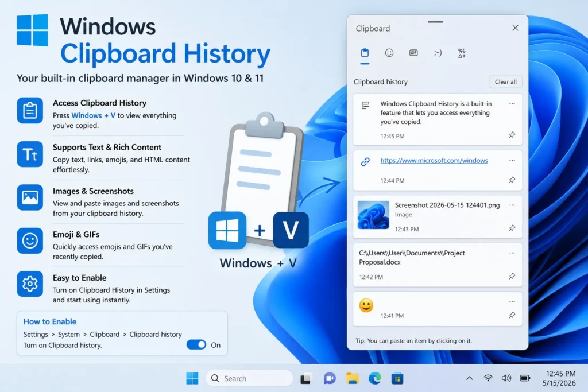Open more options for Screenshot image item
The width and height of the screenshot is (588, 392).
coord(512,205)
